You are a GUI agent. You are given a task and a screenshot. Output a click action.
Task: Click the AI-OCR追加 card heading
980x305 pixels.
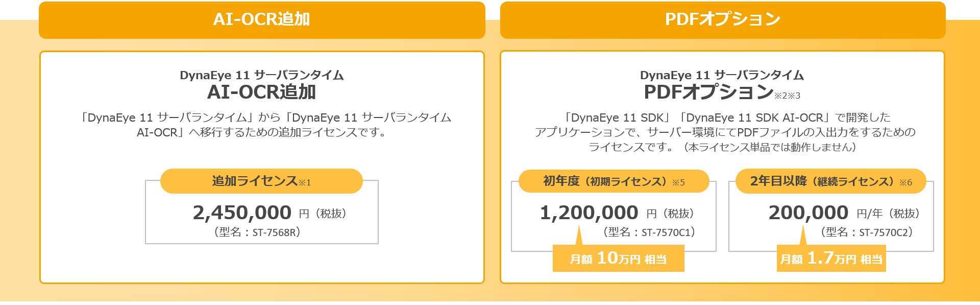click(x=261, y=92)
